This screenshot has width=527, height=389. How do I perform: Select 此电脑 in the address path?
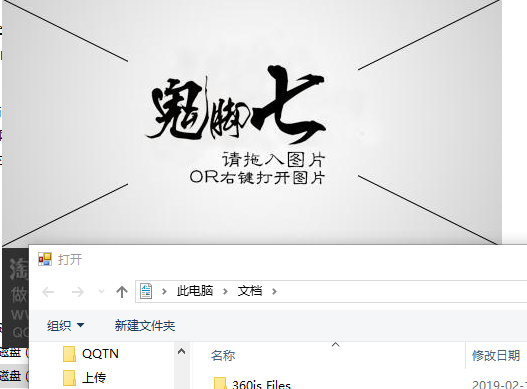coord(195,291)
